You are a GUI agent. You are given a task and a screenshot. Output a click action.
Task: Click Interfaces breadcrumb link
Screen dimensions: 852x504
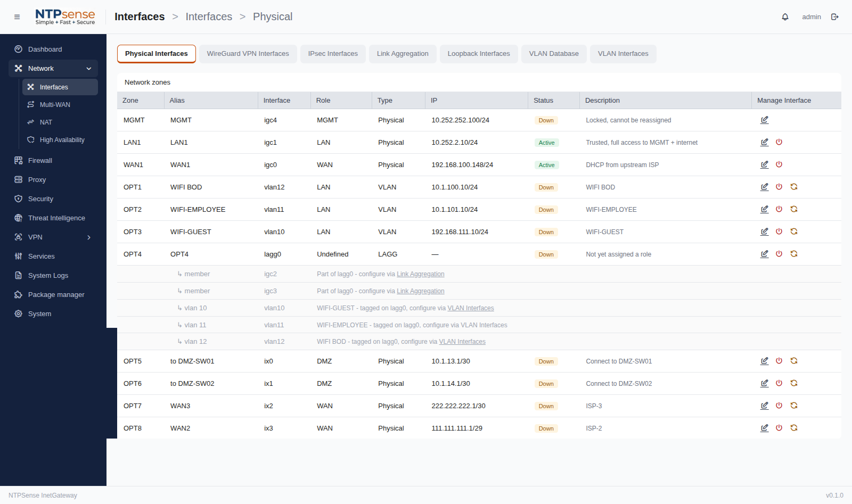(x=209, y=16)
